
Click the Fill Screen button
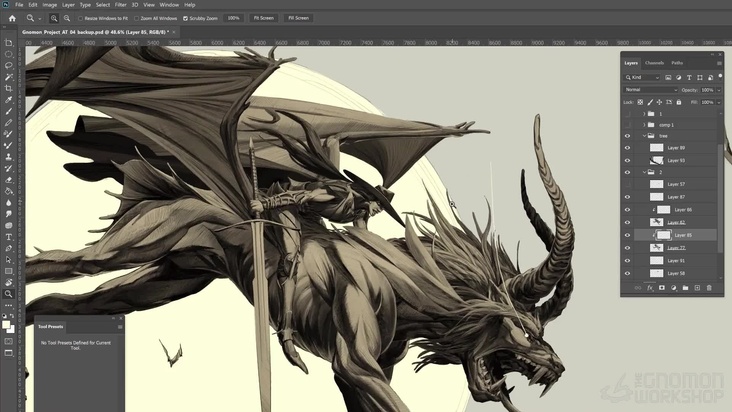298,18
